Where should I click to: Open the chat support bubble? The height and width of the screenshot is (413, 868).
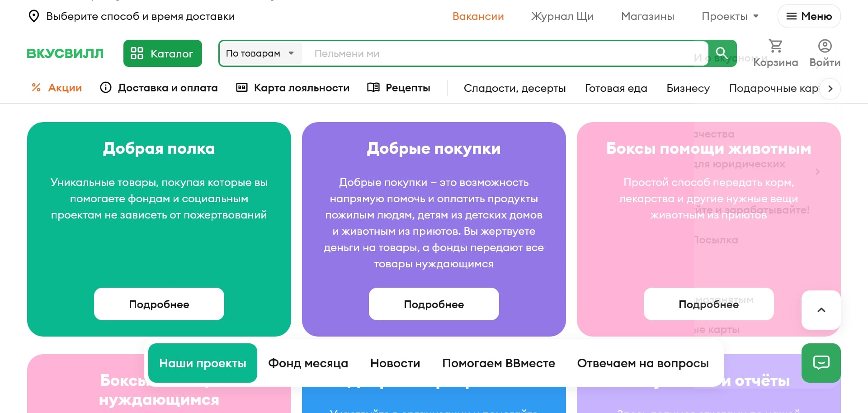pos(821,363)
